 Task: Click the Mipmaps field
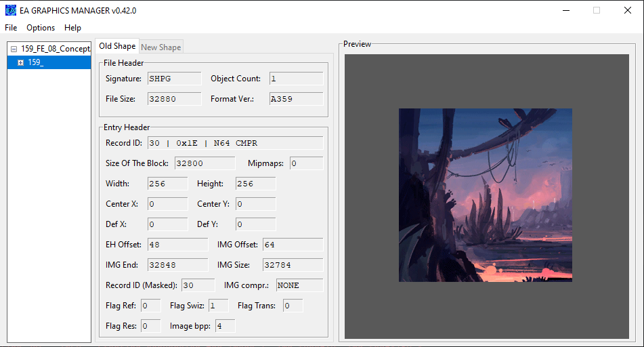[306, 163]
